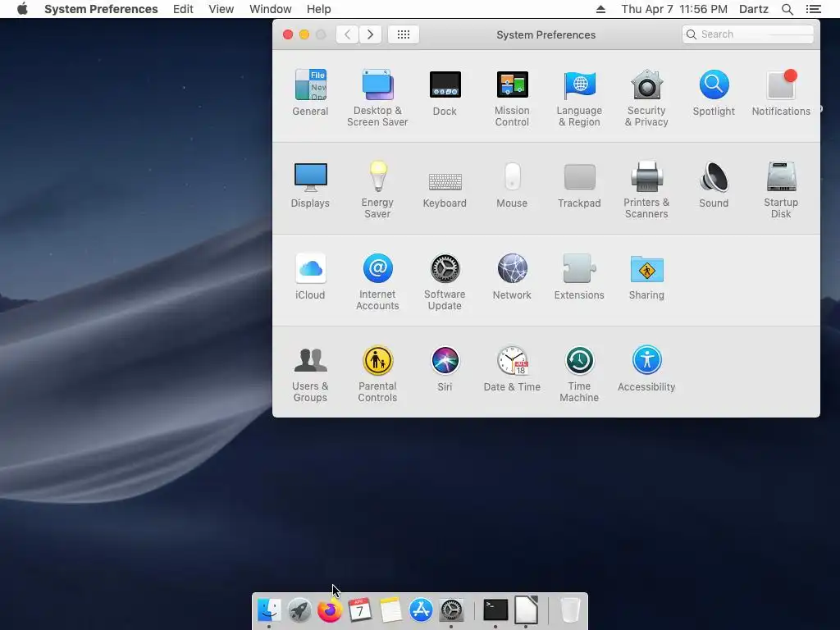Click System Preferences icon in the Dock
The image size is (840, 630).
coord(452,609)
